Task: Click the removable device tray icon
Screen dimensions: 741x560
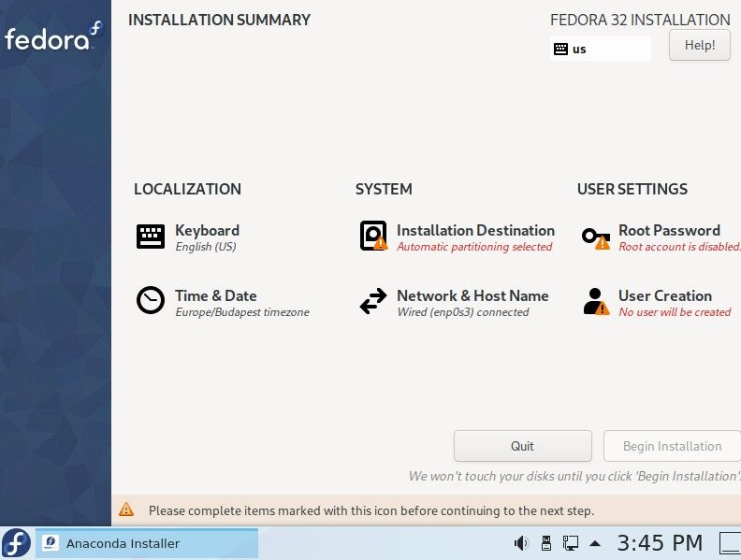Action: [546, 543]
